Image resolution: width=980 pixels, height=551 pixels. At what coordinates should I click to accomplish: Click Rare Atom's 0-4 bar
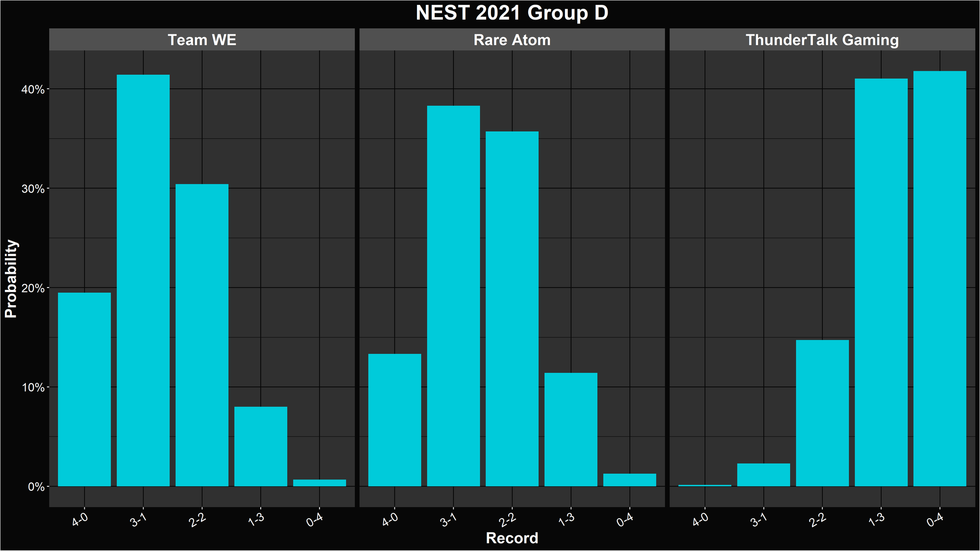pos(630,480)
